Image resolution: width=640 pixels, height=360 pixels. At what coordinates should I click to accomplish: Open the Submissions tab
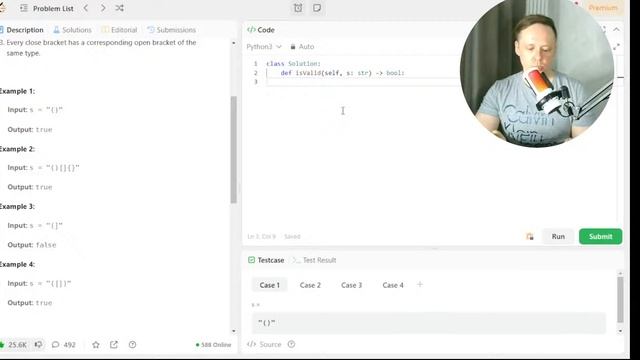click(x=172, y=30)
